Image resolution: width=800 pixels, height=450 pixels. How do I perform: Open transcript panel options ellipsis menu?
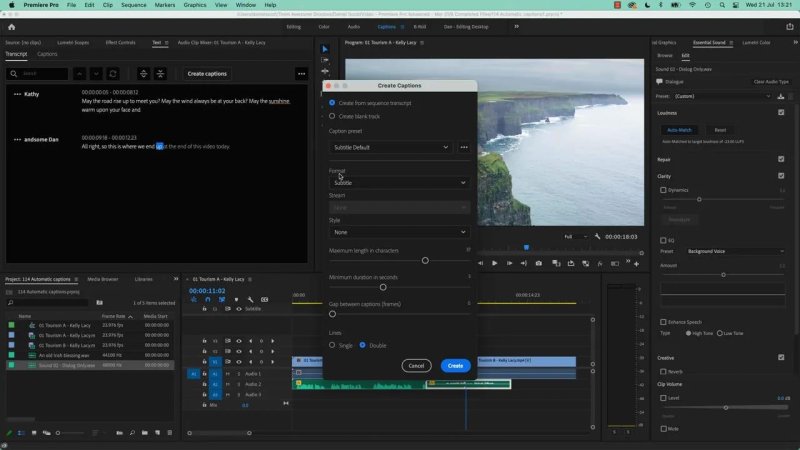coord(302,74)
